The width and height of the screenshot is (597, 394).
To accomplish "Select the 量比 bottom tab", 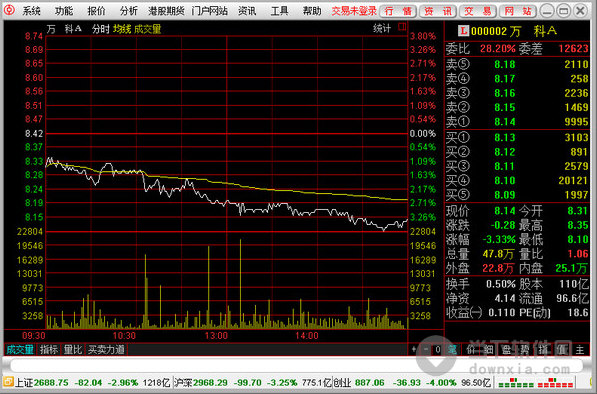I will tap(73, 349).
